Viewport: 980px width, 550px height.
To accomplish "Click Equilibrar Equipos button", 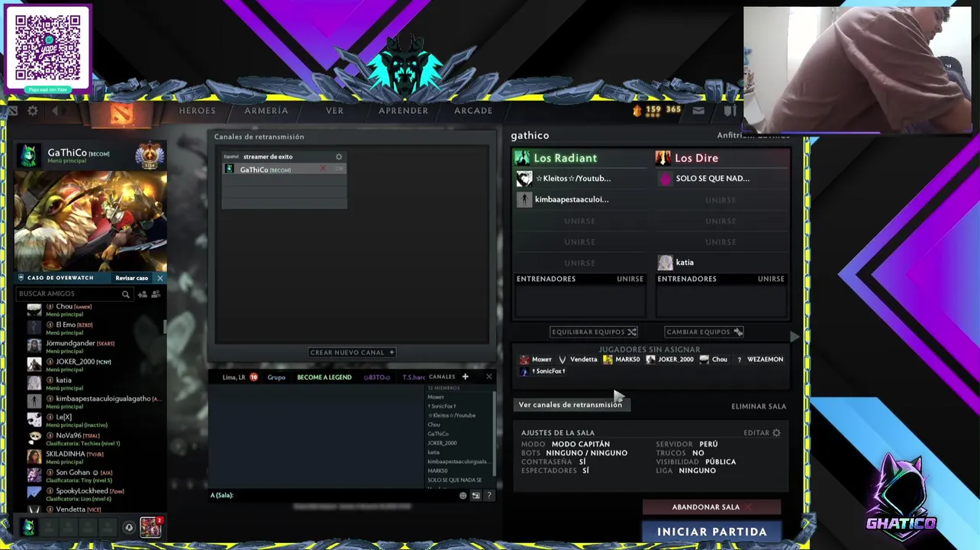I will coord(594,332).
